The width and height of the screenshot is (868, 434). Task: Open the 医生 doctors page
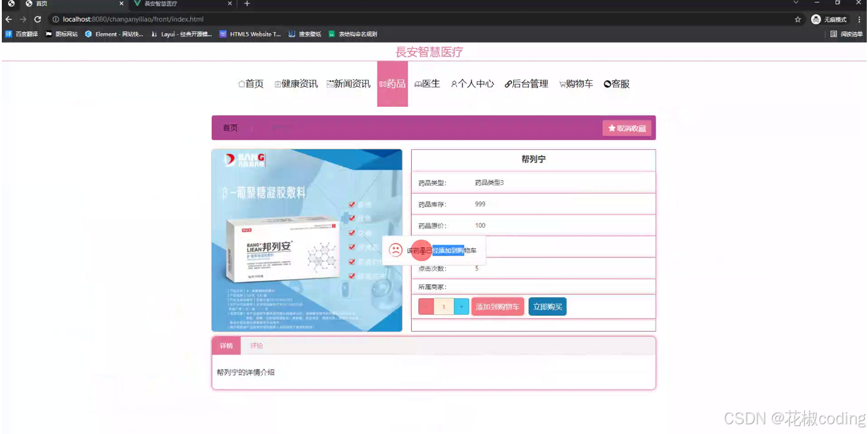pos(427,84)
